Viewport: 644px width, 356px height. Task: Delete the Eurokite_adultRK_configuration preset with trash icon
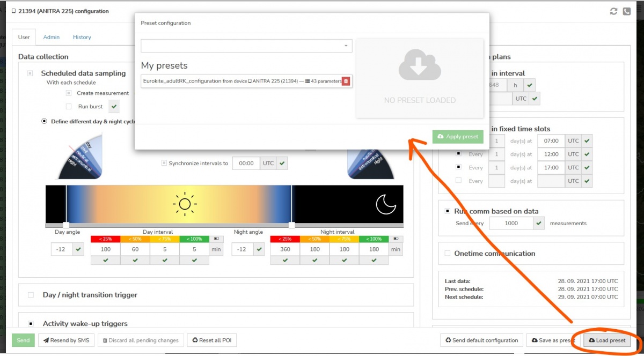[346, 81]
